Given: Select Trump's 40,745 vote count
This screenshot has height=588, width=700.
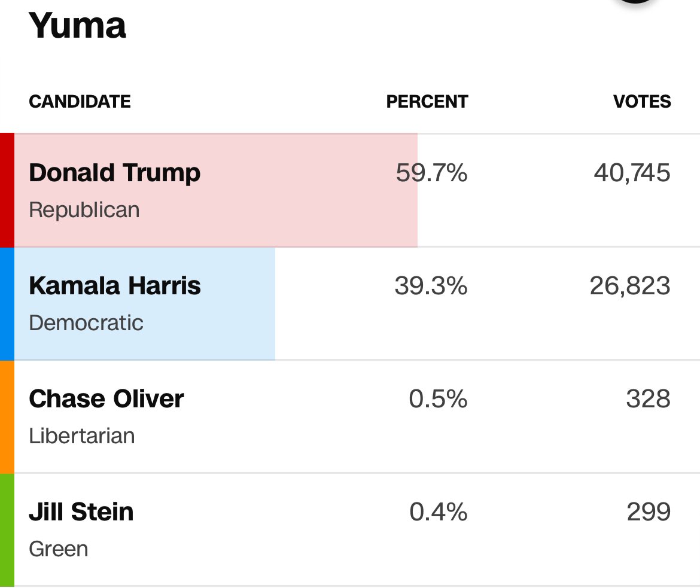Looking at the screenshot, I should [x=632, y=173].
